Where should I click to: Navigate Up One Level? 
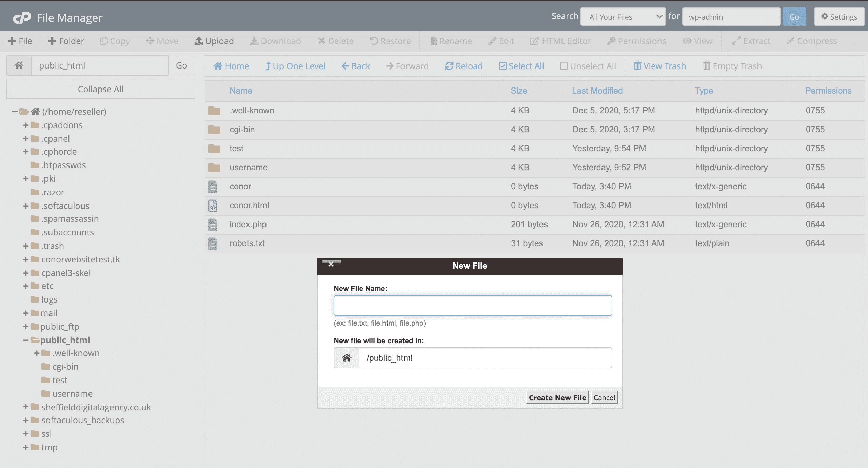coord(295,66)
